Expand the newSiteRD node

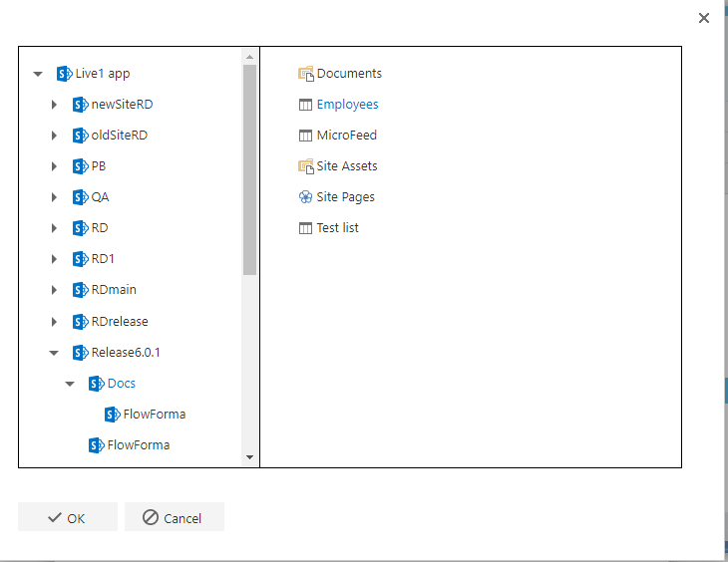(x=54, y=105)
